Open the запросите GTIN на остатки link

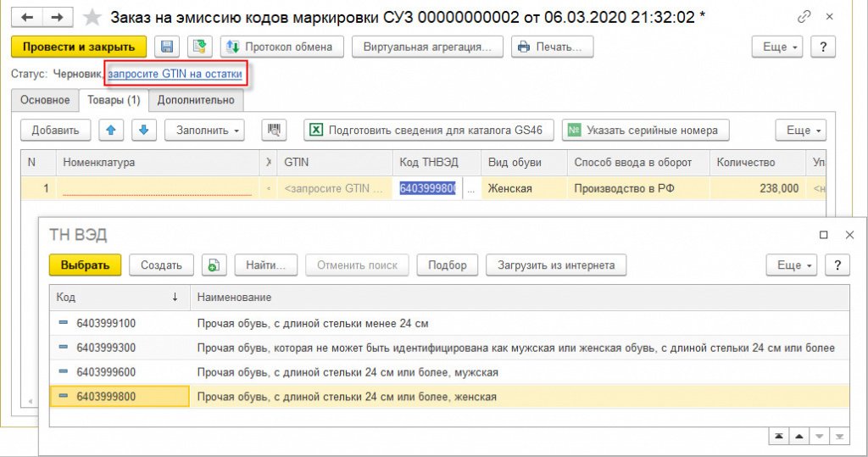[x=175, y=75]
